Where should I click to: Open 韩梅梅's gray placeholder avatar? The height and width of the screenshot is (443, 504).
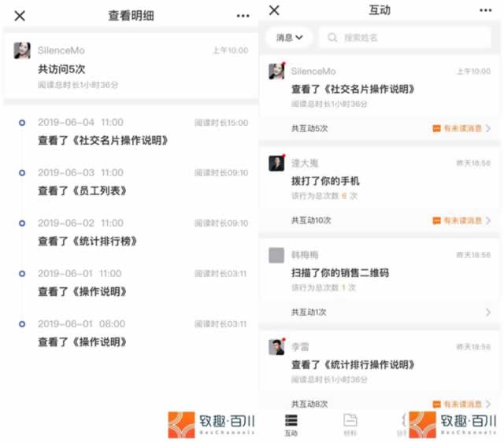click(276, 255)
